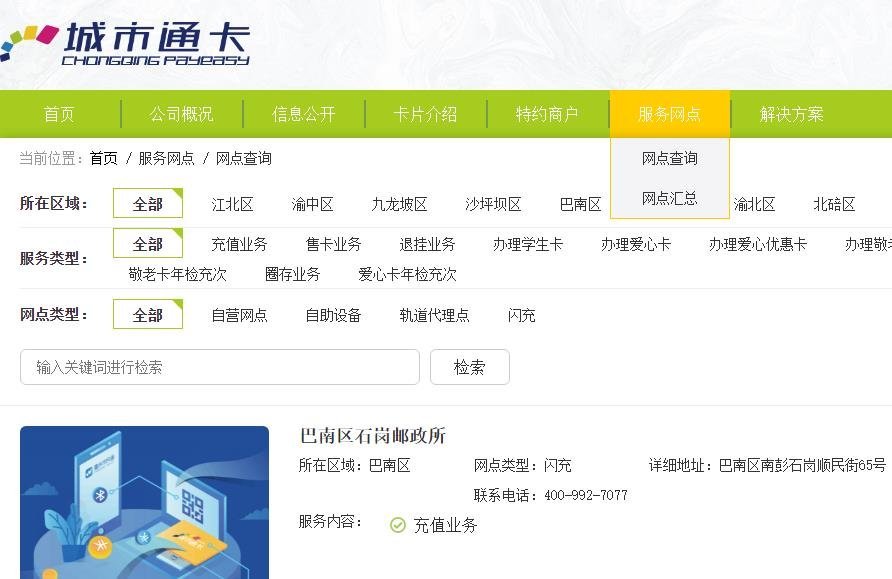This screenshot has width=892, height=579.
Task: Open the 信息公开 navigation item
Action: point(303,114)
